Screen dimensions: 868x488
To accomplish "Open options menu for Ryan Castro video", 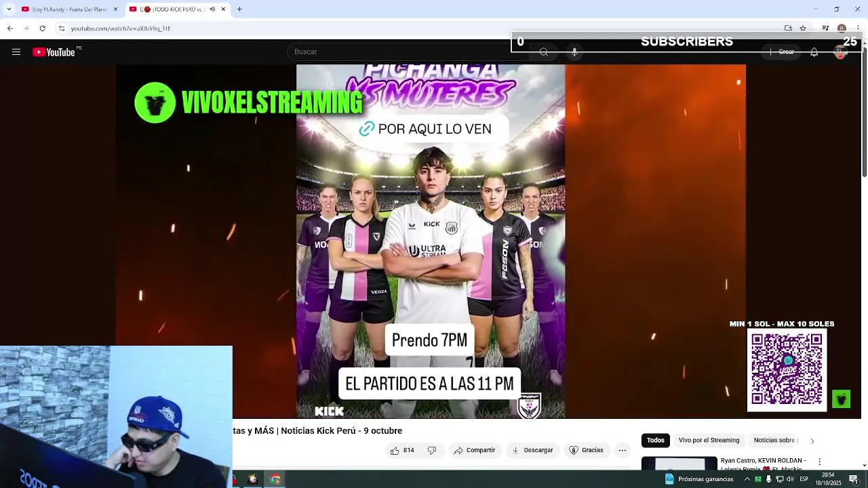I will pos(819,462).
